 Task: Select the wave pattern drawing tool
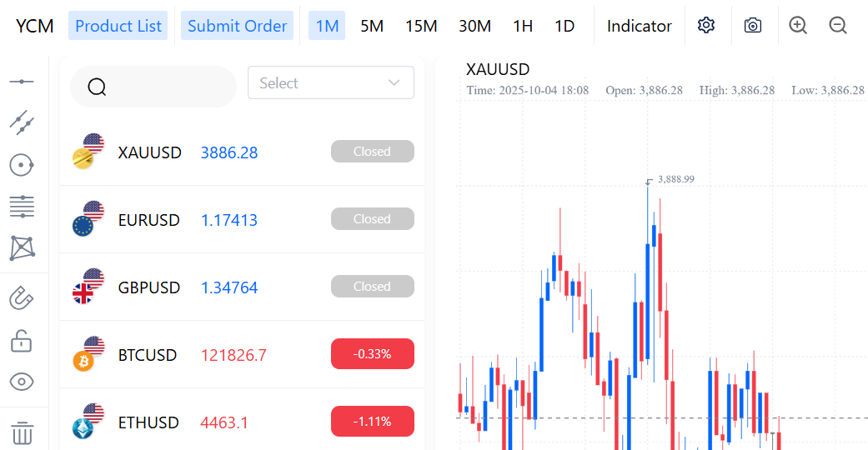(22, 247)
